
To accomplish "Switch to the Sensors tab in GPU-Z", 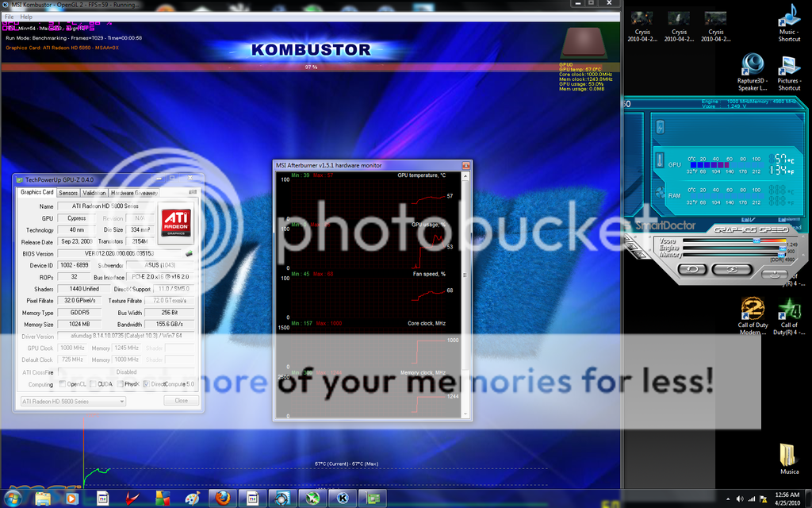I will [68, 193].
